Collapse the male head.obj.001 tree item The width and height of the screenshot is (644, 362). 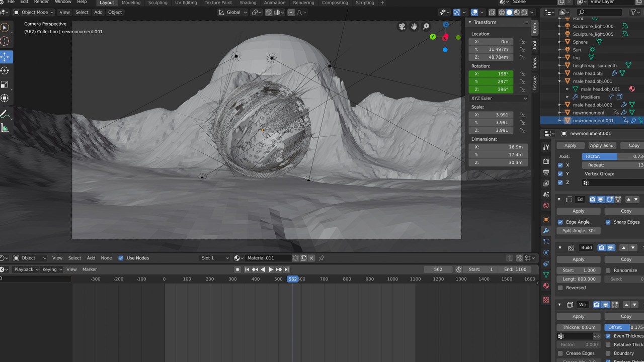[560, 81]
